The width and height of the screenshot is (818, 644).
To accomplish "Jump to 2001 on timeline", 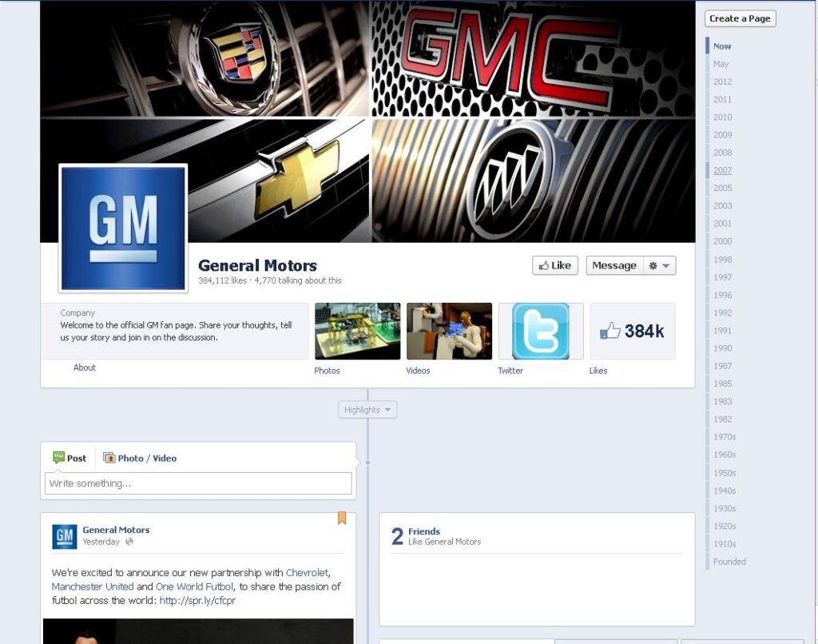I will tap(722, 224).
